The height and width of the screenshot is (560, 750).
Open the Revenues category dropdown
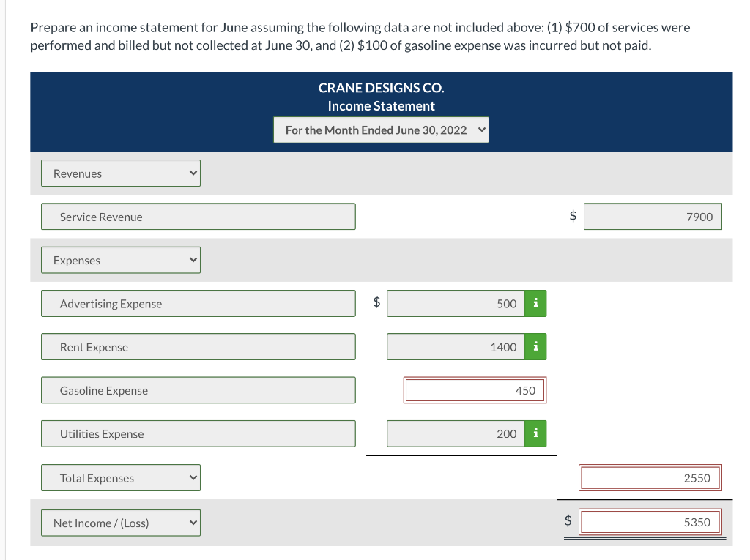point(121,173)
